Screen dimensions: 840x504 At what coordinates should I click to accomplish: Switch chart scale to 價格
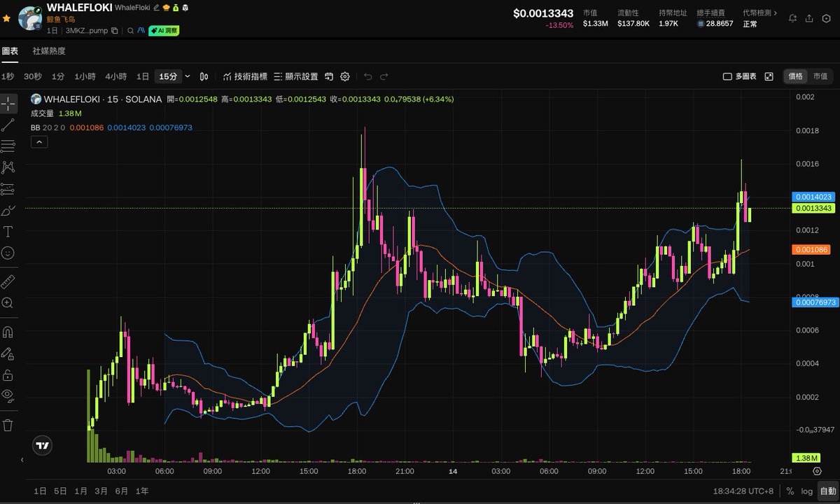(x=796, y=76)
